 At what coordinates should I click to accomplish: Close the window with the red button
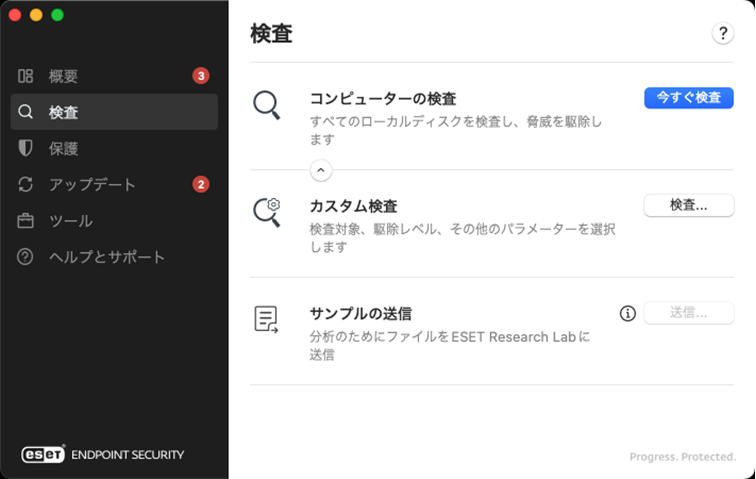point(15,15)
